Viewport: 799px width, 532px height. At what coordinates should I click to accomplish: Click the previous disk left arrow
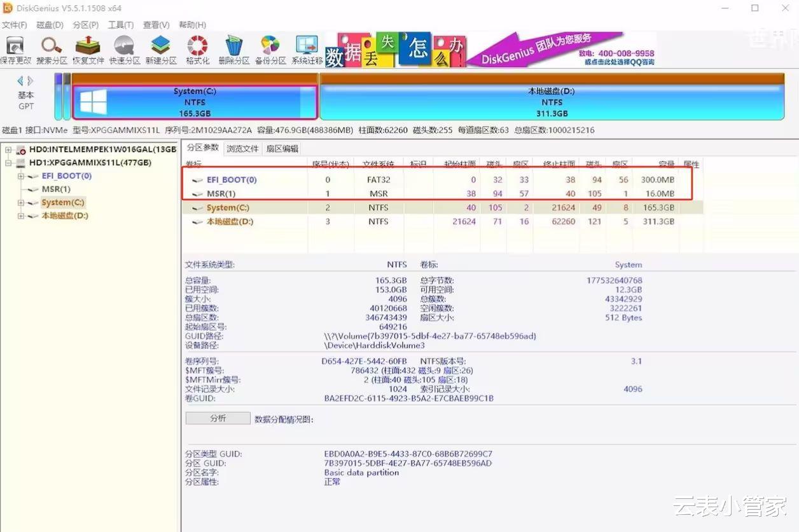pyautogui.click(x=20, y=81)
